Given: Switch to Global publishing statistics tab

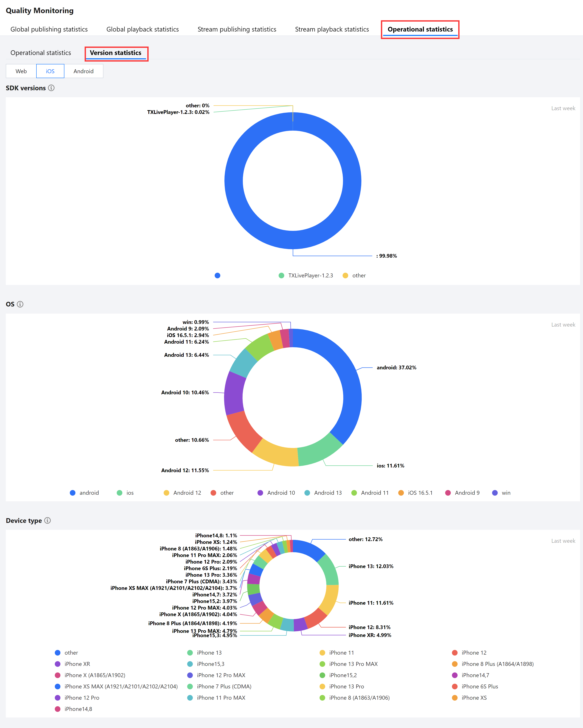Looking at the screenshot, I should click(49, 29).
